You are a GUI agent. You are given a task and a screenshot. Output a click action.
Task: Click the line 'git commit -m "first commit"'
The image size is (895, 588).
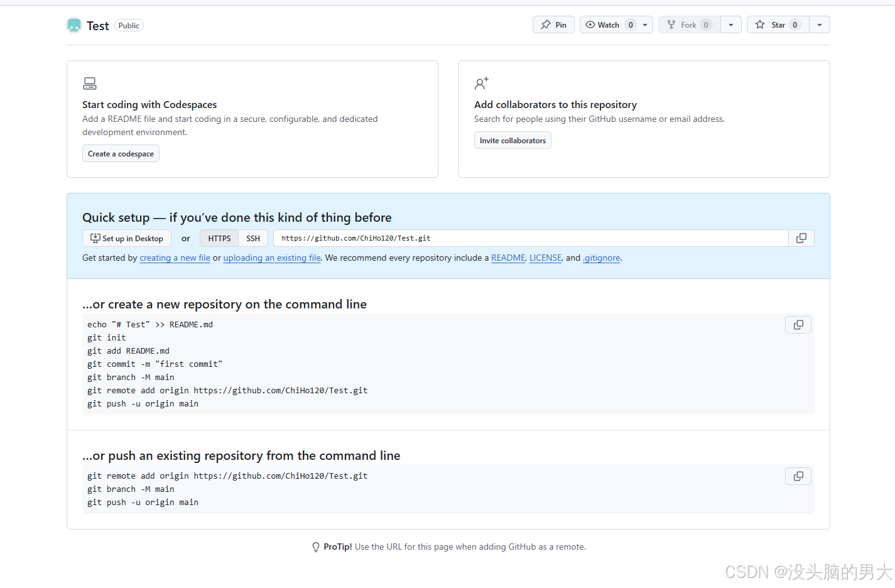(155, 364)
